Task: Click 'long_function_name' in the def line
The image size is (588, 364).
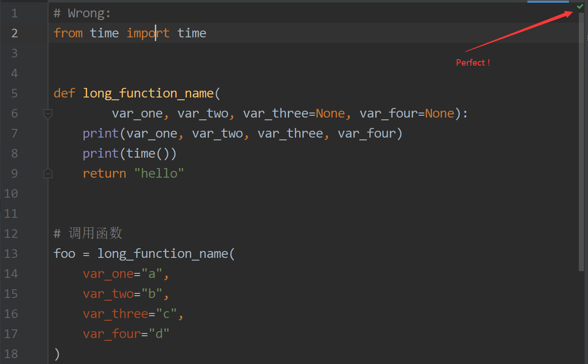Action: (148, 93)
